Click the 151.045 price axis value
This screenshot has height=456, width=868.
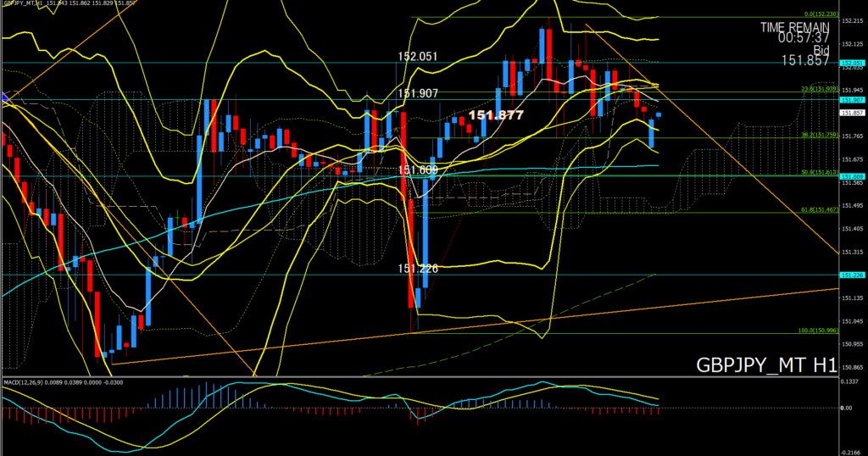[x=852, y=321]
